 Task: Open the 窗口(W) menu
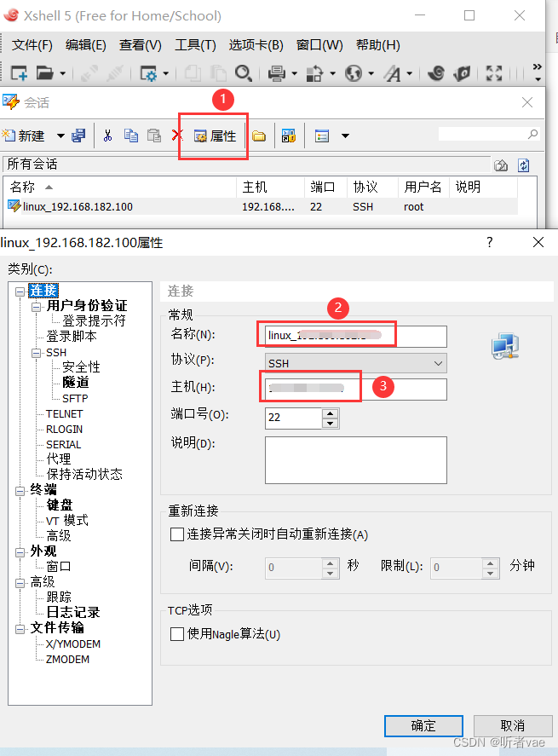(x=319, y=45)
